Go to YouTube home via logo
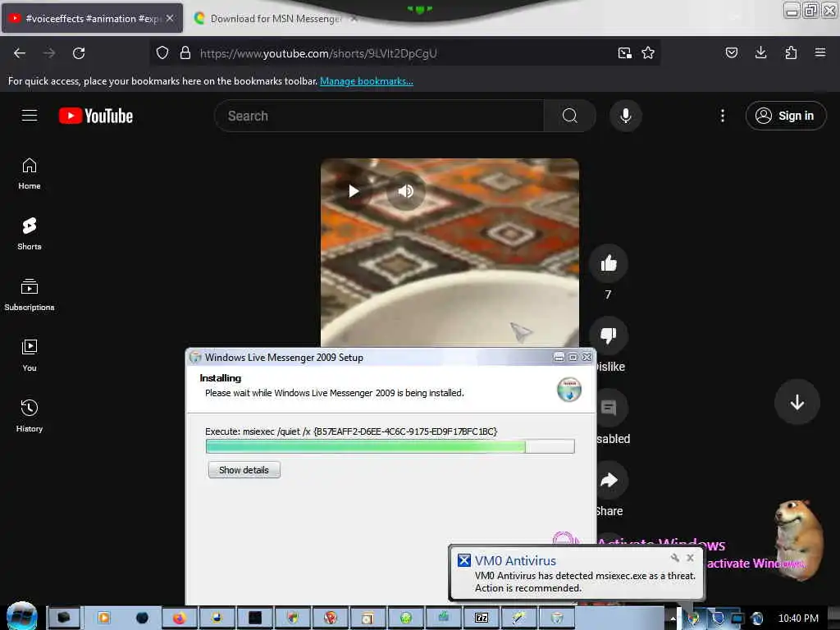Screen dimensions: 840x630 tap(96, 116)
